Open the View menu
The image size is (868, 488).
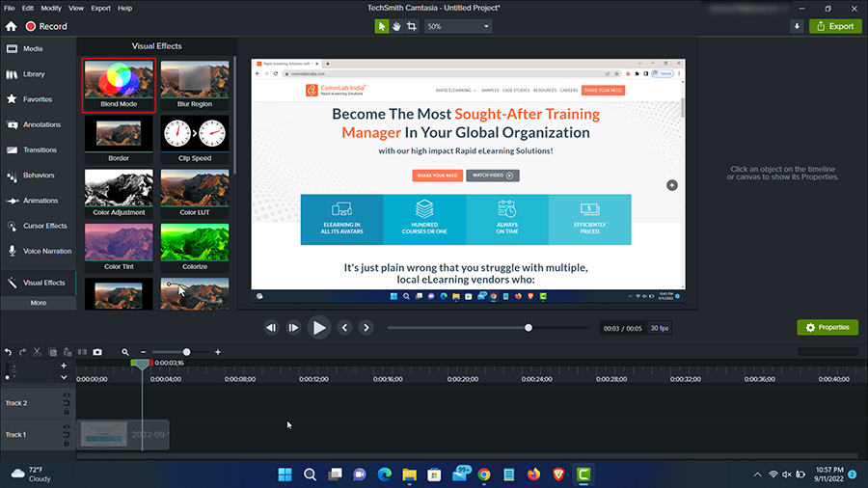point(76,8)
